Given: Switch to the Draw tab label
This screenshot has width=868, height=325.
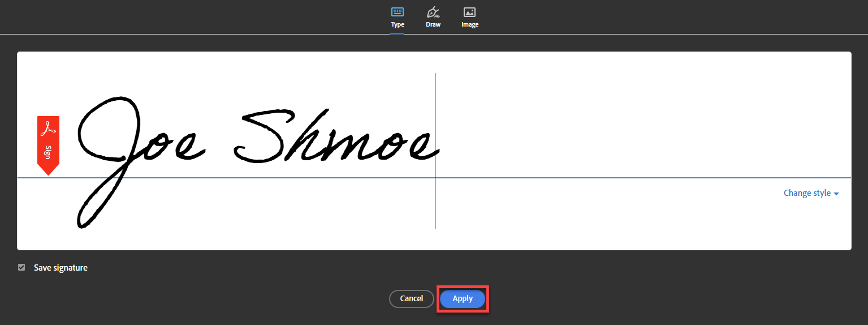Looking at the screenshot, I should click(433, 25).
